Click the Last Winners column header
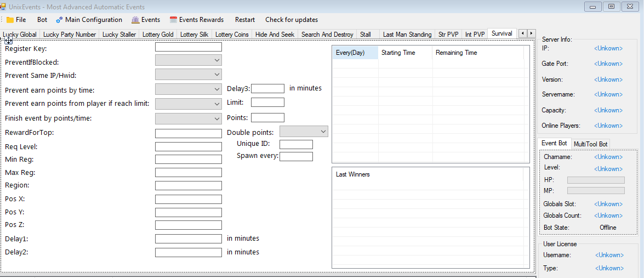644x278 pixels. pyautogui.click(x=428, y=174)
